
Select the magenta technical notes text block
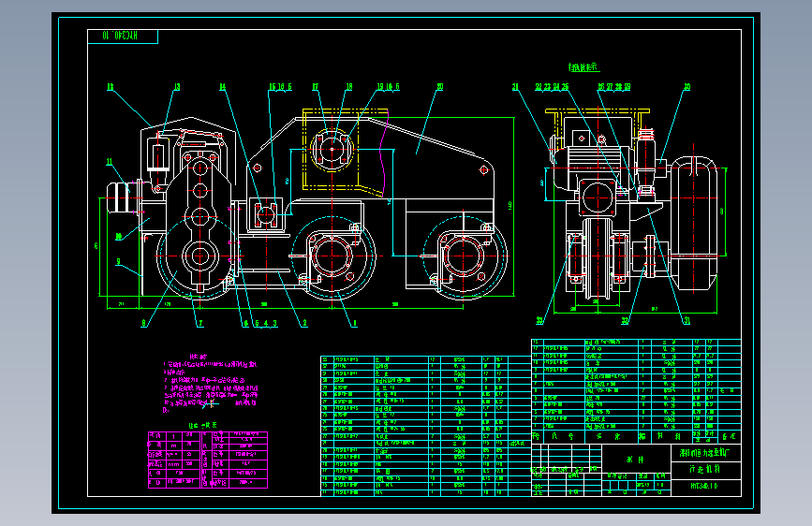click(x=210, y=384)
